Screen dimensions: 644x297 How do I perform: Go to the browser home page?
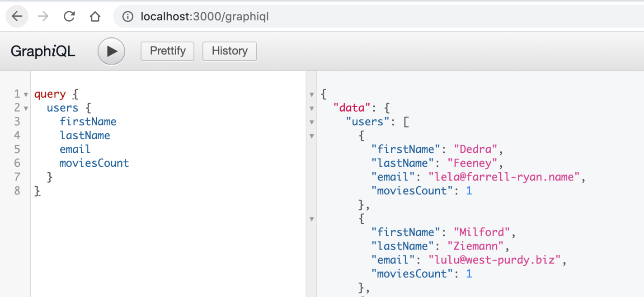click(x=95, y=17)
